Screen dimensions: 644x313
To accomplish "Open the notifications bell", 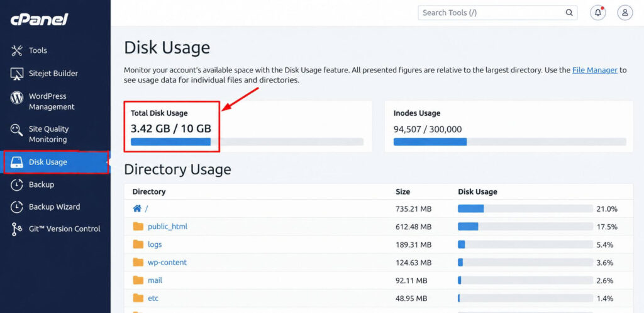I will coord(597,13).
